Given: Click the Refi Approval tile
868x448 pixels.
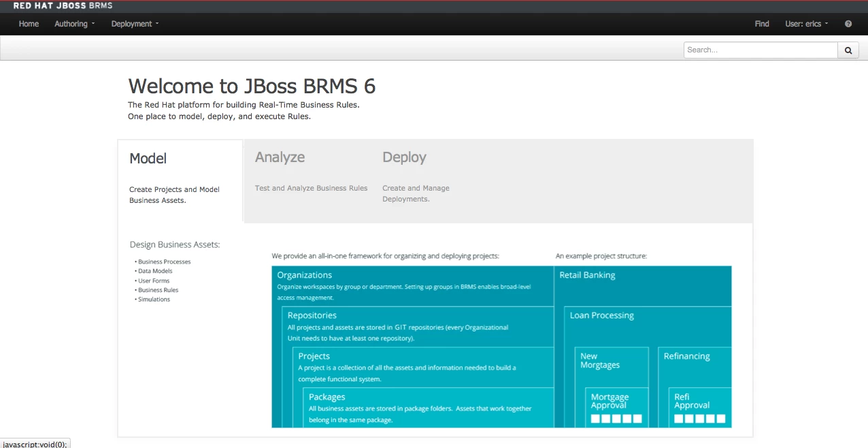Looking at the screenshot, I should [x=700, y=407].
